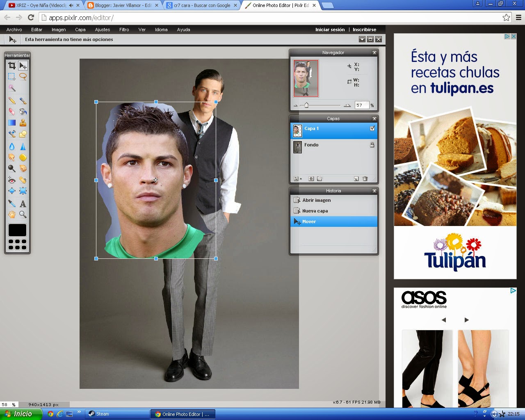The image size is (525, 420).
Task: Select the Smudge finger tool
Action: [12, 157]
